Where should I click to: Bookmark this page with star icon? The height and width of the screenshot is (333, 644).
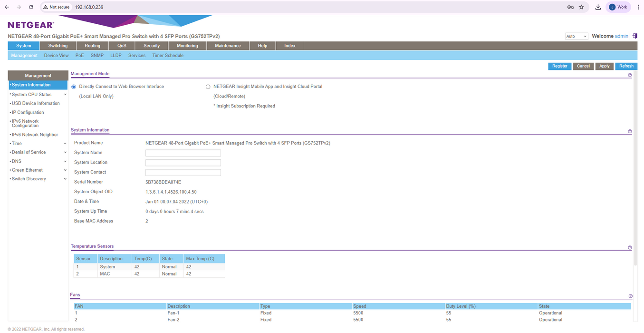pyautogui.click(x=581, y=7)
